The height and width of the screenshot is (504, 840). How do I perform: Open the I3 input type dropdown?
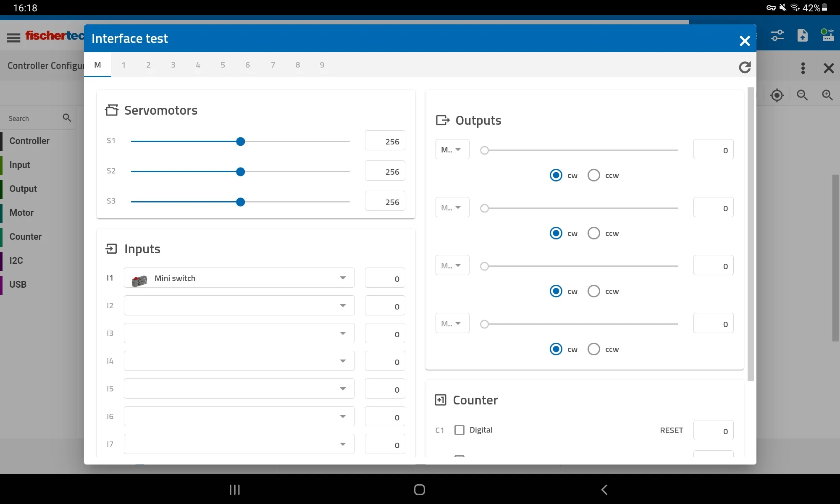pyautogui.click(x=343, y=333)
